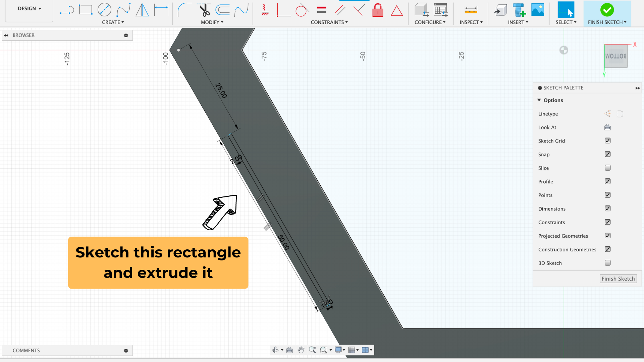Screen dimensions: 644x362
Task: Enable the 3D Sketch checkbox
Action: coord(607,263)
